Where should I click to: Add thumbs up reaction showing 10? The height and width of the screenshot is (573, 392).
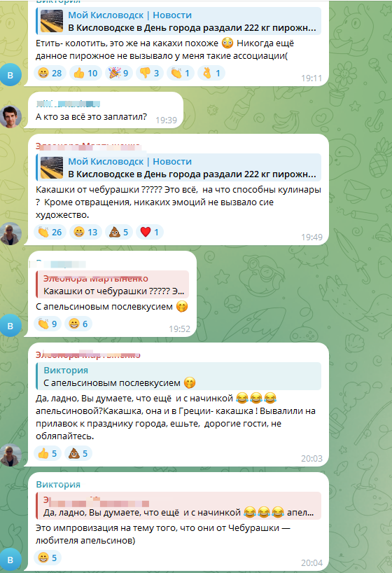[x=85, y=73]
